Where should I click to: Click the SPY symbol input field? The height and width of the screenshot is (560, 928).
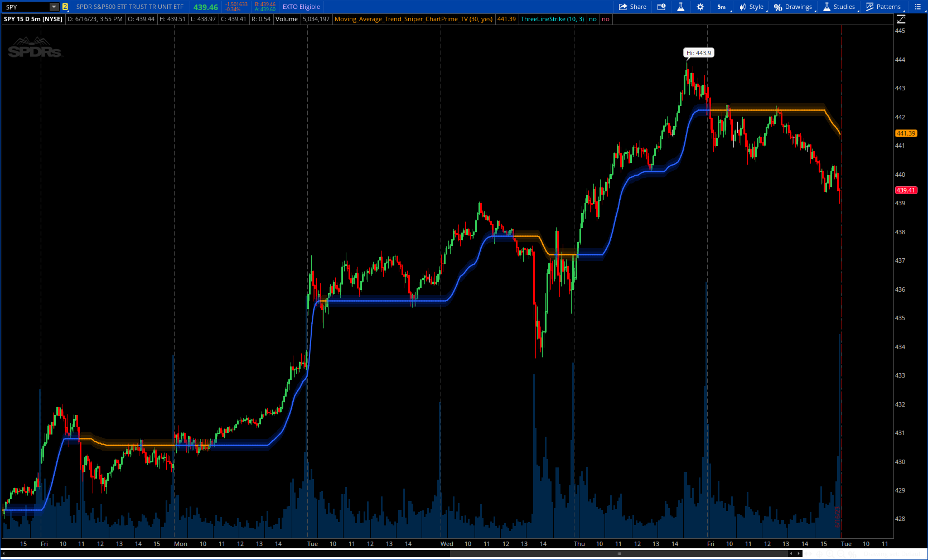click(26, 7)
